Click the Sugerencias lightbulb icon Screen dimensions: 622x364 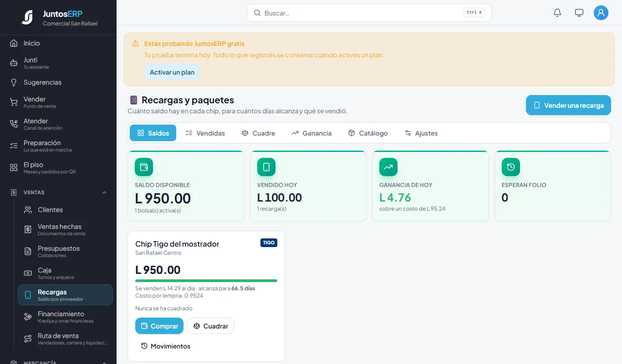14,82
